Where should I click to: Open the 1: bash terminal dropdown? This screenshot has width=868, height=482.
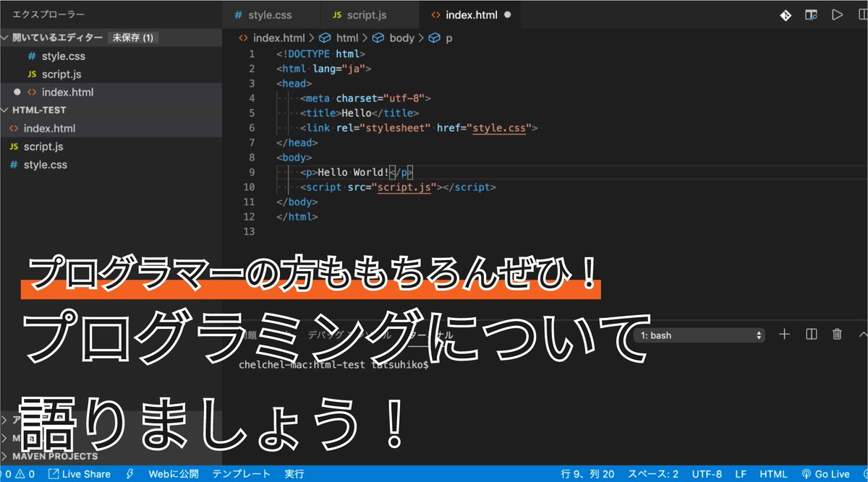pos(698,335)
